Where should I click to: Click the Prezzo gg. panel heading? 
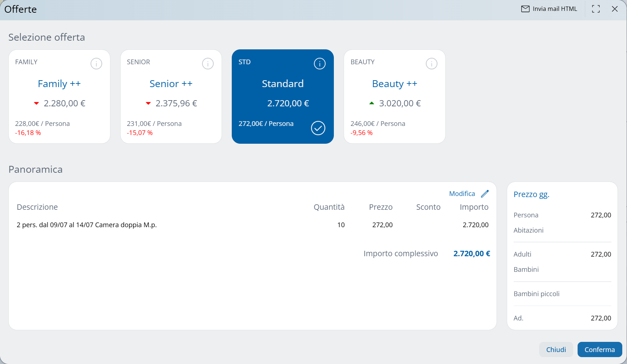(x=531, y=195)
